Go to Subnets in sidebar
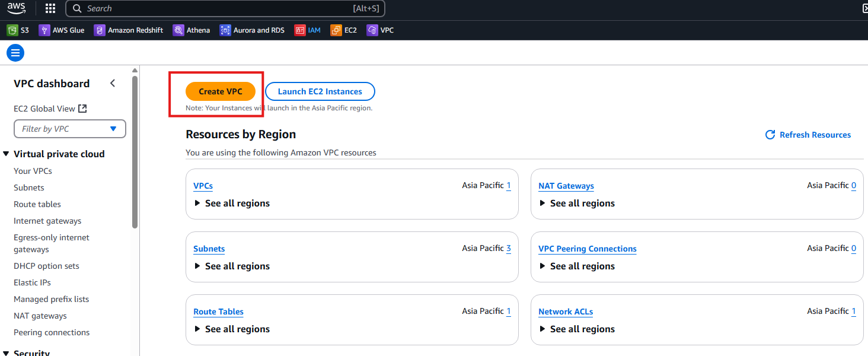Viewport: 868px width, 356px height. 29,187
